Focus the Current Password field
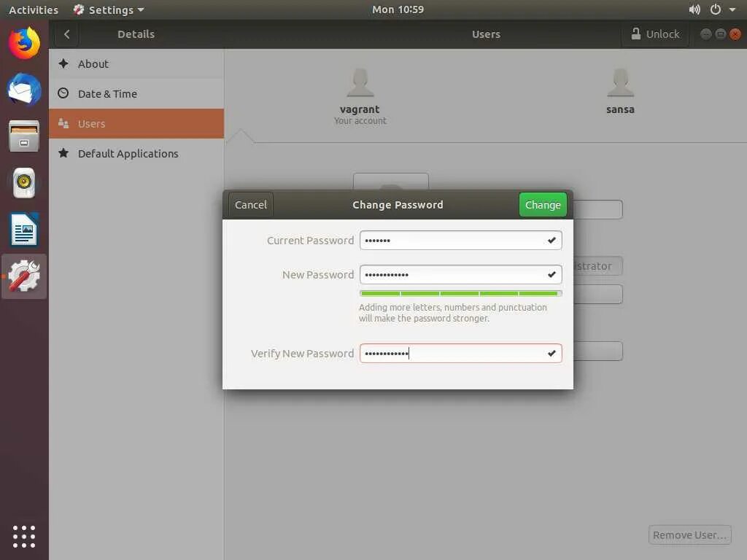Image resolution: width=747 pixels, height=560 pixels. (x=461, y=241)
